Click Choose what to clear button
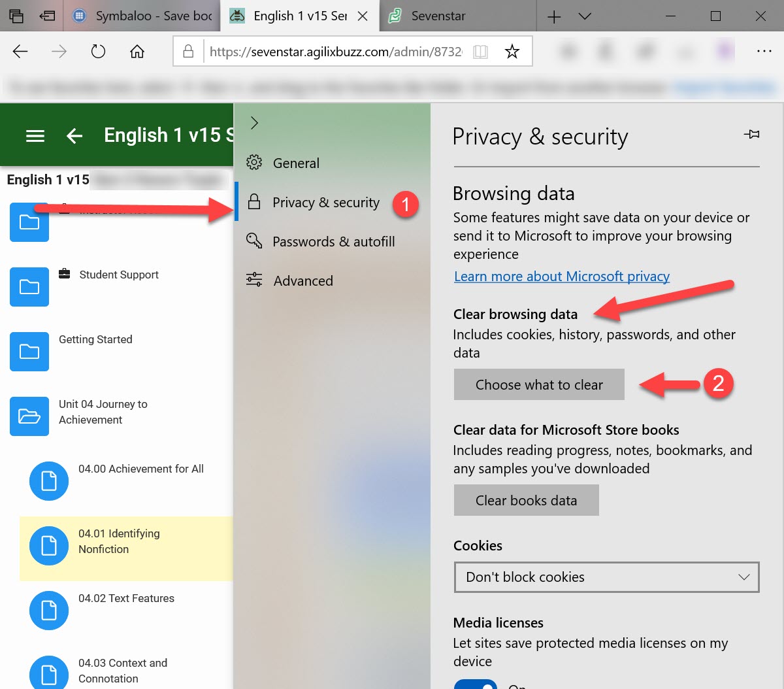Viewport: 784px width, 689px height. (539, 384)
